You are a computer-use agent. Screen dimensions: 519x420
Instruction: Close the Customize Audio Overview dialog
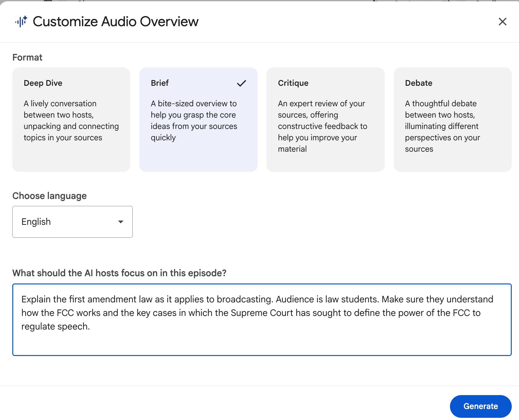point(502,21)
